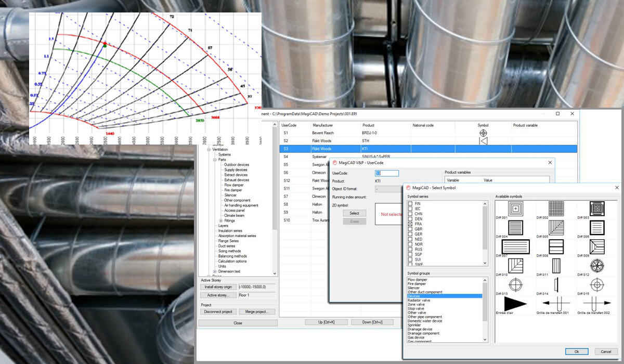The height and width of the screenshot is (364, 624).
Task: Uncheck the FRA symbol series checkbox
Action: (410, 224)
